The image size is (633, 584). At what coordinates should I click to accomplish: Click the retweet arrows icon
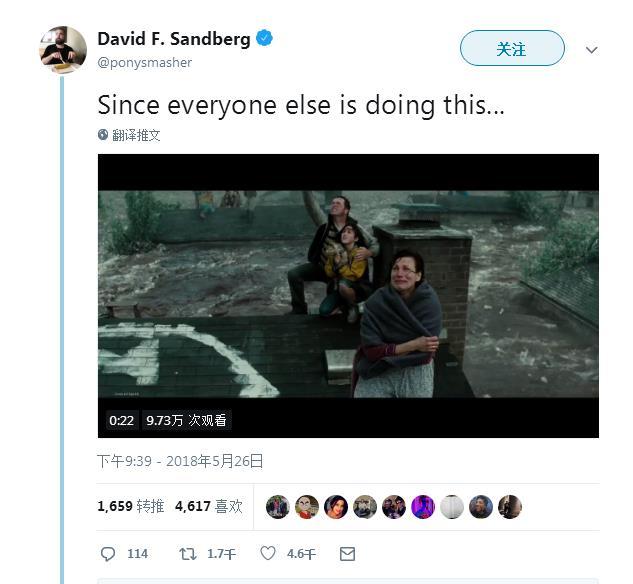(187, 553)
